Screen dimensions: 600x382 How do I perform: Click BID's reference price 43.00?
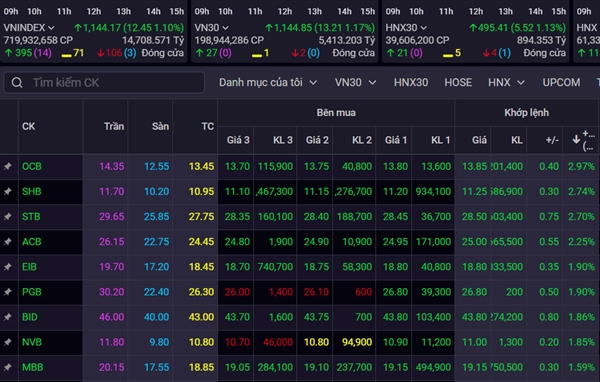point(201,317)
